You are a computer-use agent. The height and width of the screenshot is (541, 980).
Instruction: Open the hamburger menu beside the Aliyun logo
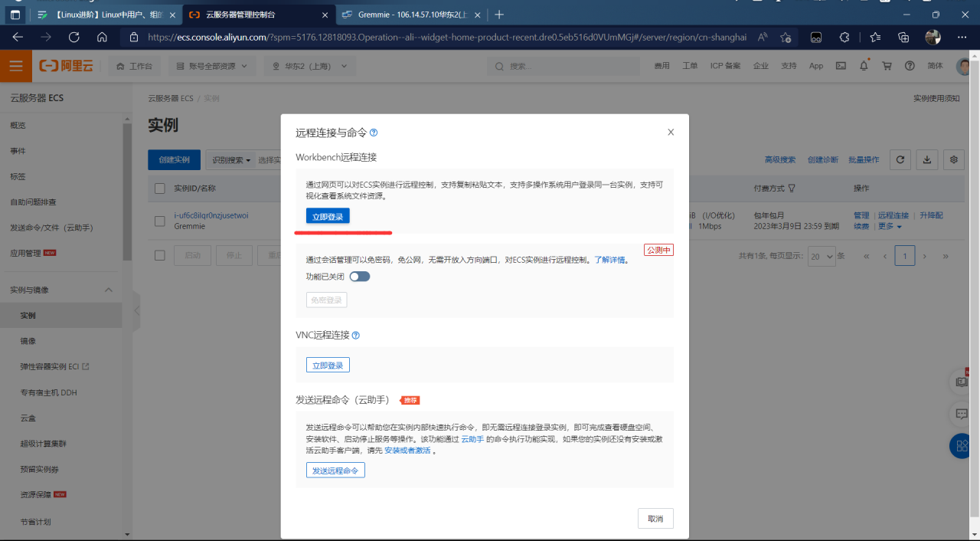[15, 67]
